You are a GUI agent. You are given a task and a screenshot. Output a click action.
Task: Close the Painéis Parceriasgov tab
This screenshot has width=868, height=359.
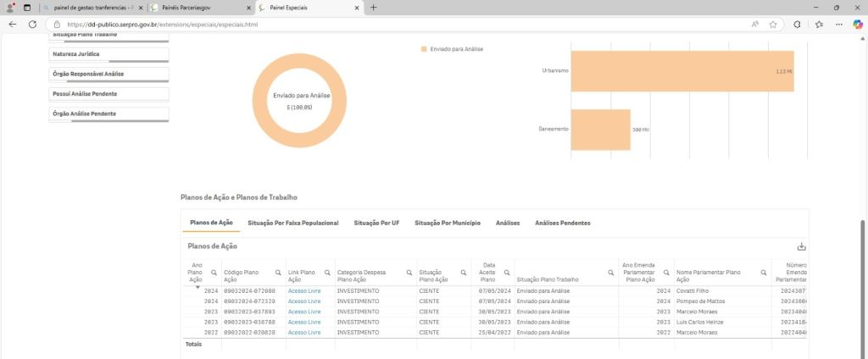point(248,8)
